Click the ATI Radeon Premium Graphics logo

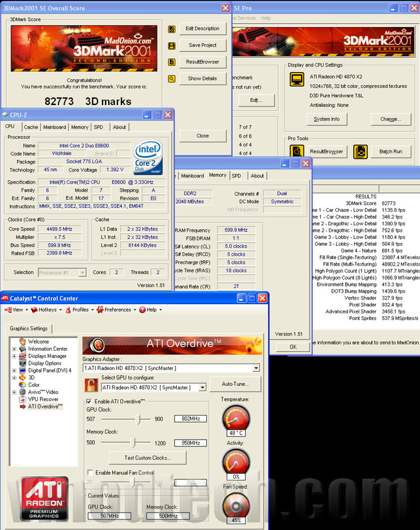44,499
